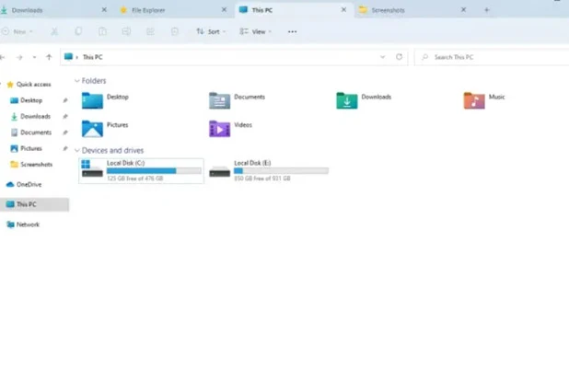This screenshot has height=392, width=569.
Task: Select the Local Disk (E:) drive icon
Action: 219,171
